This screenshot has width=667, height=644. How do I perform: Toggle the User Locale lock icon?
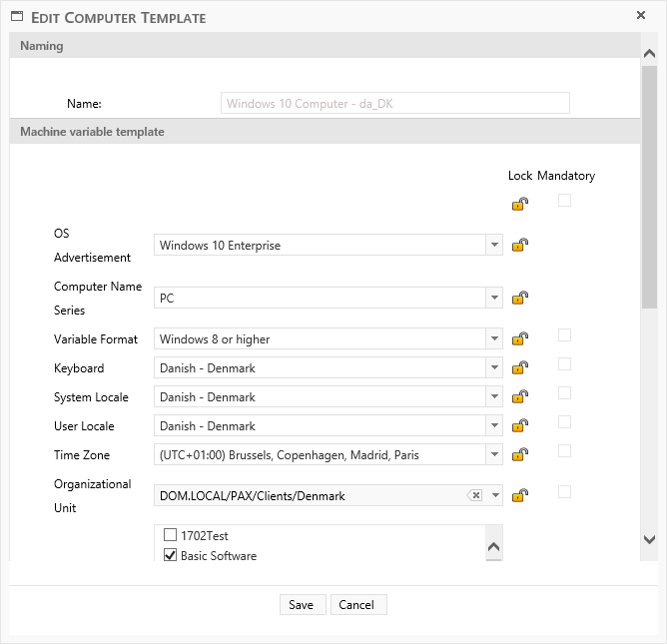tap(520, 425)
